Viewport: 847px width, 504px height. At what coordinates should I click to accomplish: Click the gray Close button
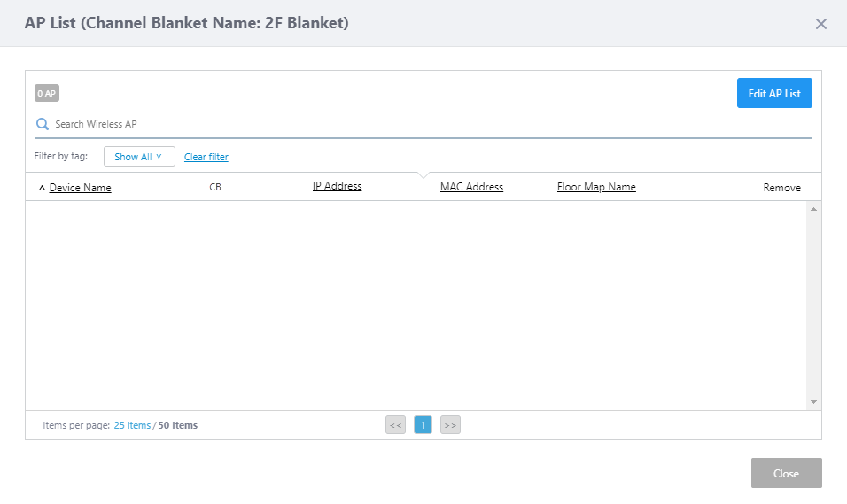786,473
